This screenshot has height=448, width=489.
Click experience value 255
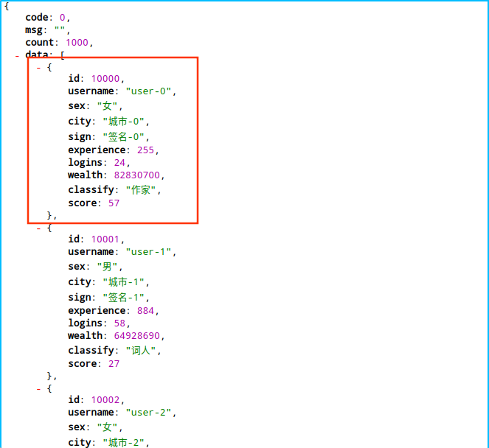[145, 150]
